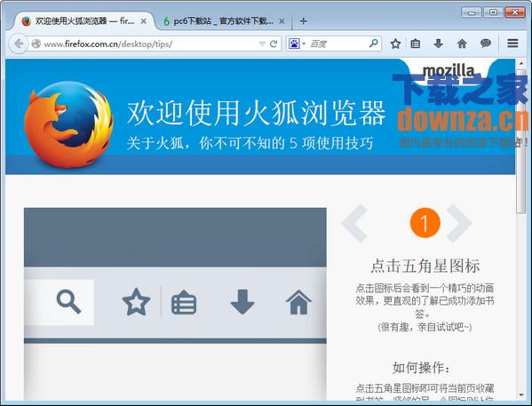Switch to the pc6下载站 tab
Viewport: 532px width, 406px height.
click(x=223, y=21)
